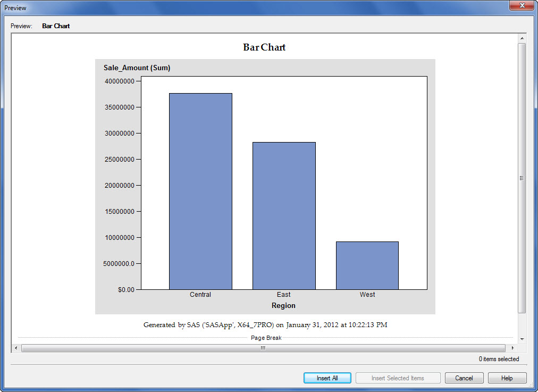Select the Central bar in the chart
This screenshot has height=392, width=538.
click(201, 191)
